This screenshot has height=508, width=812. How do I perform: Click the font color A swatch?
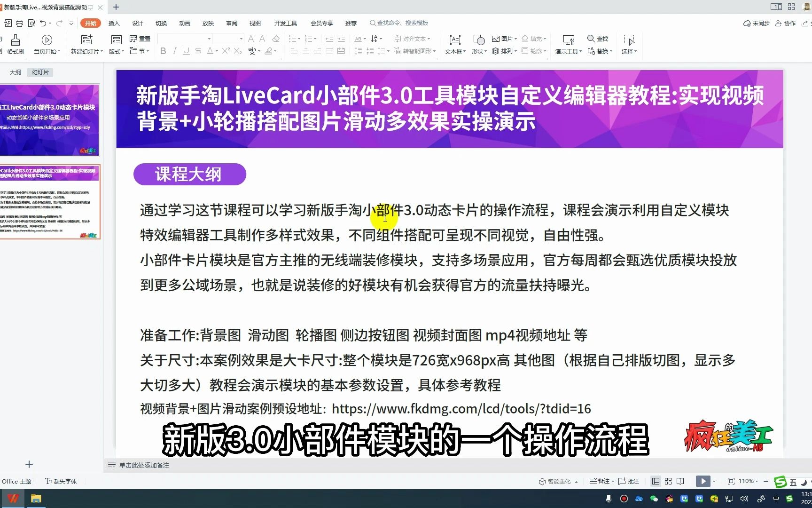(x=210, y=51)
